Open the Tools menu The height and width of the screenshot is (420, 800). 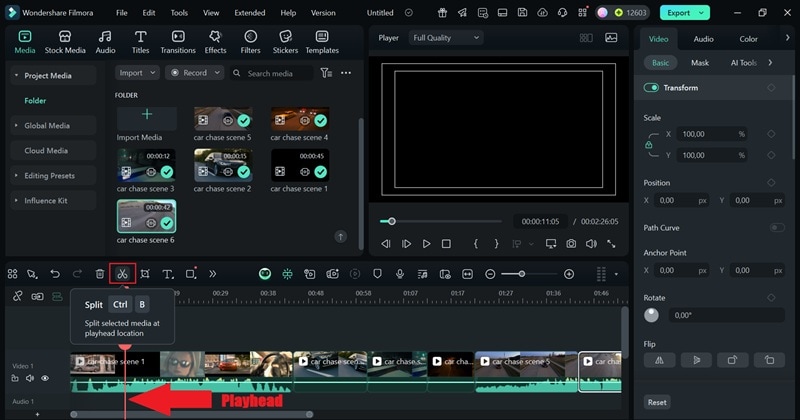(179, 13)
